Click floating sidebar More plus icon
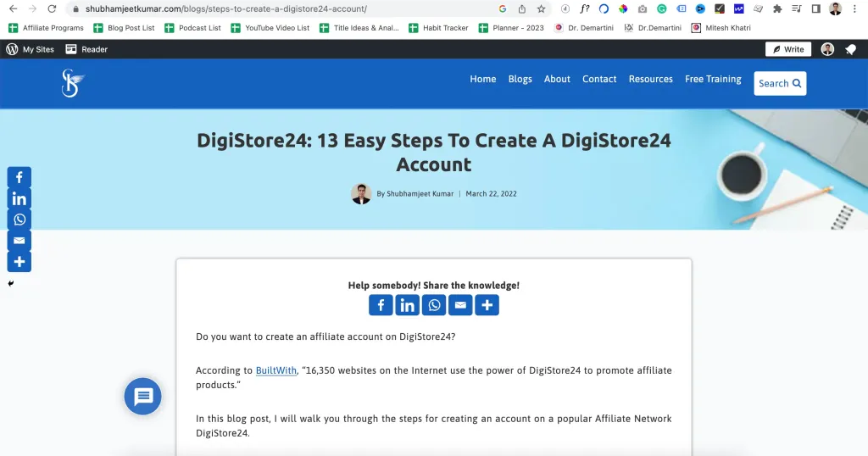The height and width of the screenshot is (456, 868). click(x=19, y=262)
